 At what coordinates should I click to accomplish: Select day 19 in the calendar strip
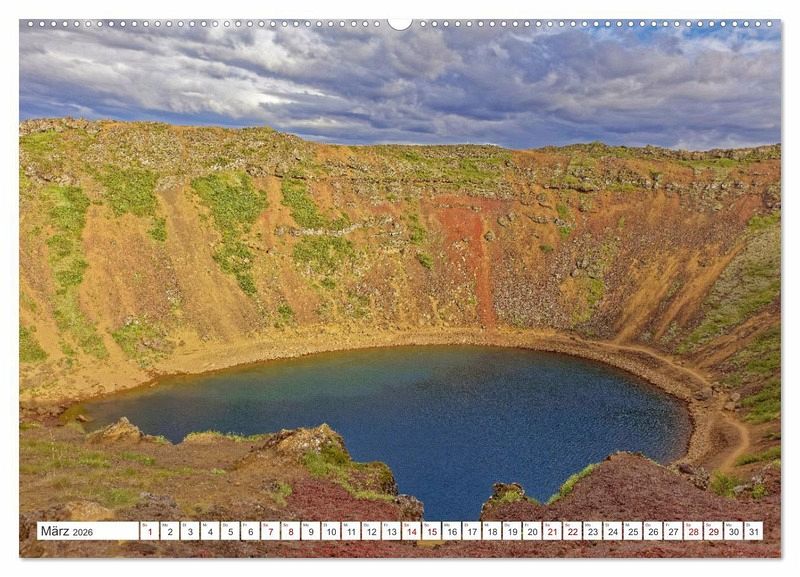[513, 531]
